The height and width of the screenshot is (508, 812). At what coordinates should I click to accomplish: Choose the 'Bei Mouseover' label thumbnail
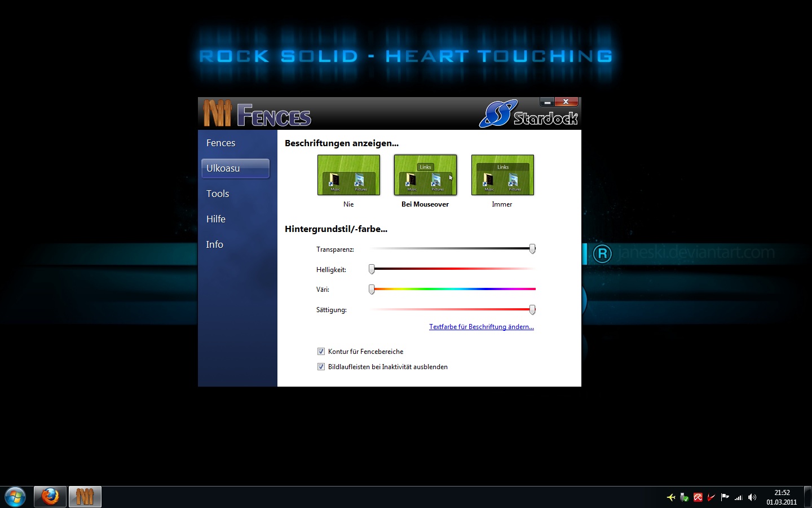click(x=425, y=175)
